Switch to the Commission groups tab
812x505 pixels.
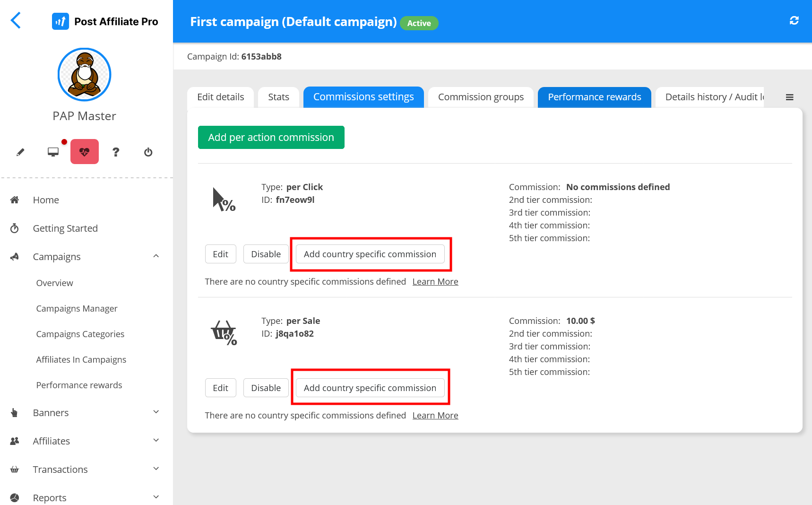[x=481, y=97]
